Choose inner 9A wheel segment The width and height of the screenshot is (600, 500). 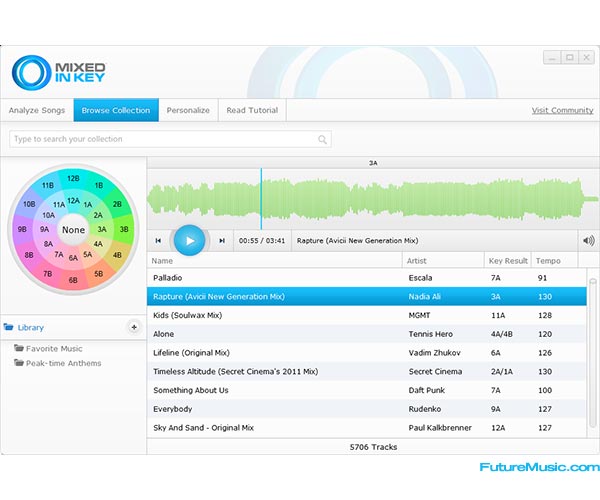pyautogui.click(x=44, y=230)
